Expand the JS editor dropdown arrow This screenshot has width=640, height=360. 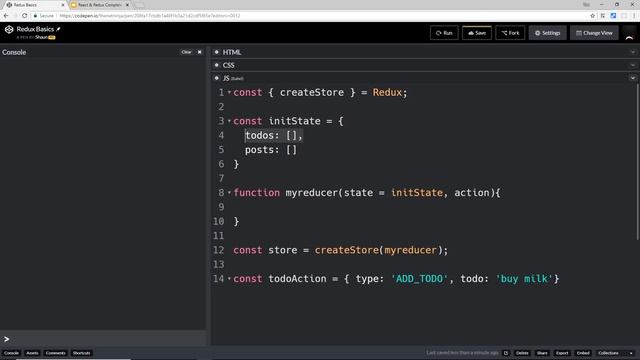point(633,78)
